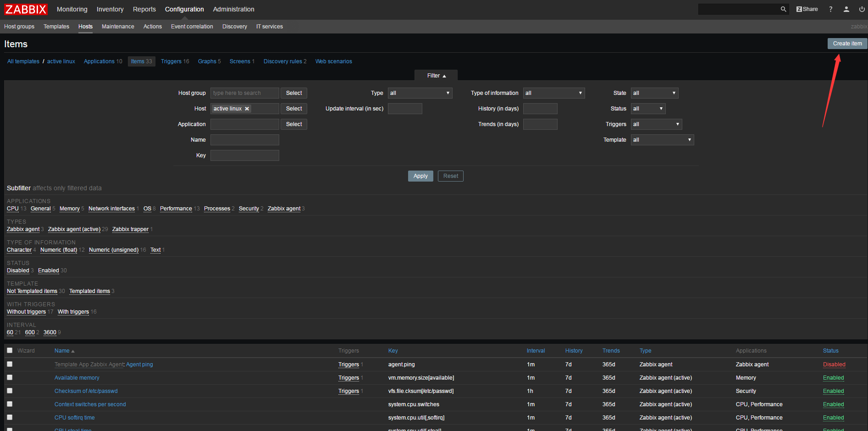
Task: Open the Share link
Action: click(807, 9)
